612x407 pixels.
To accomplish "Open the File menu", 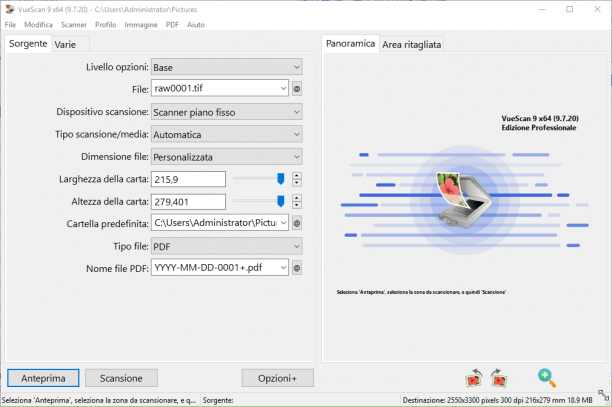I will click(11, 25).
